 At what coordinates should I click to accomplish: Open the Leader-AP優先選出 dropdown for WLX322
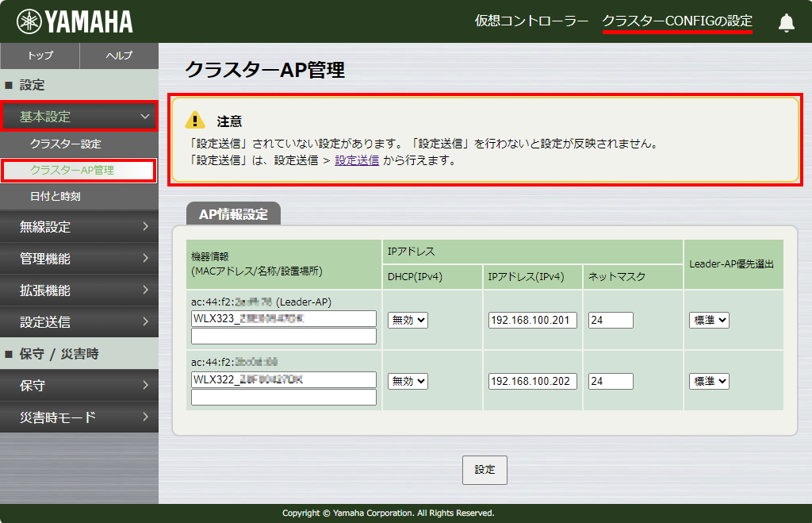pyautogui.click(x=708, y=381)
